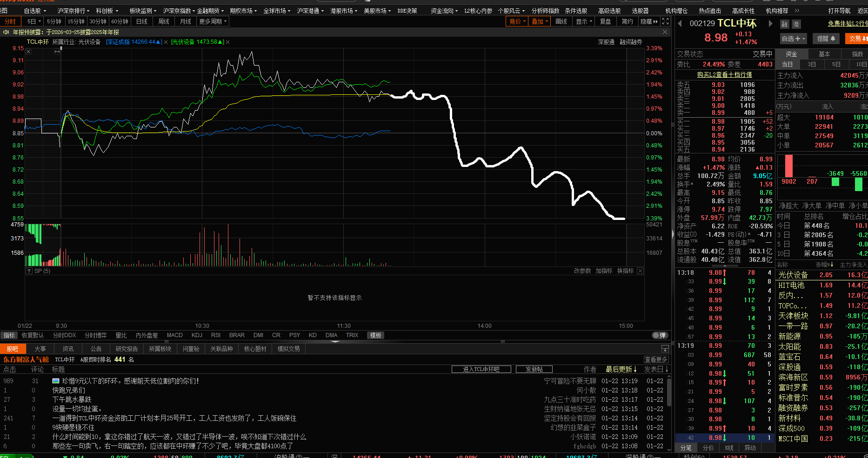This screenshot has width=868, height=458.
Task: Open the 全球市场 menu dropdown
Action: pyautogui.click(x=277, y=10)
